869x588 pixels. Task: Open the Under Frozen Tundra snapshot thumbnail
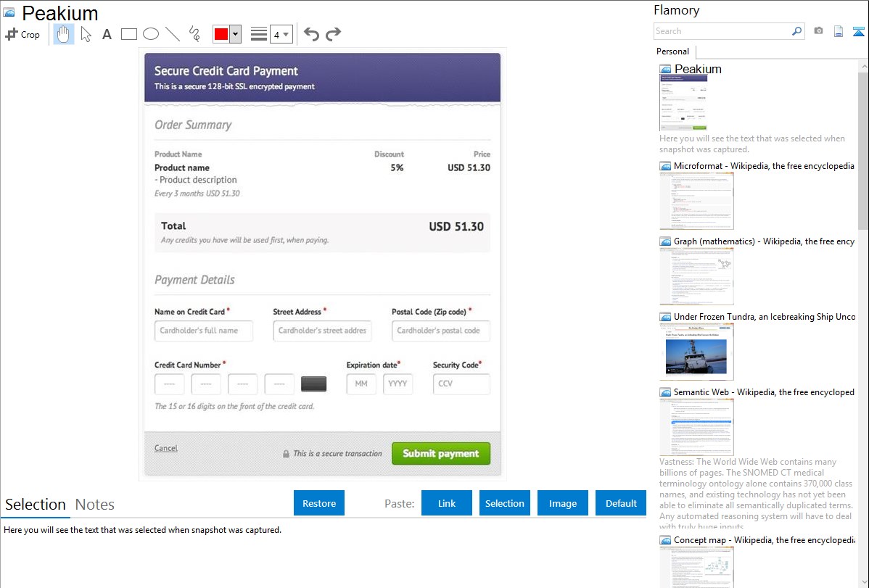point(696,352)
